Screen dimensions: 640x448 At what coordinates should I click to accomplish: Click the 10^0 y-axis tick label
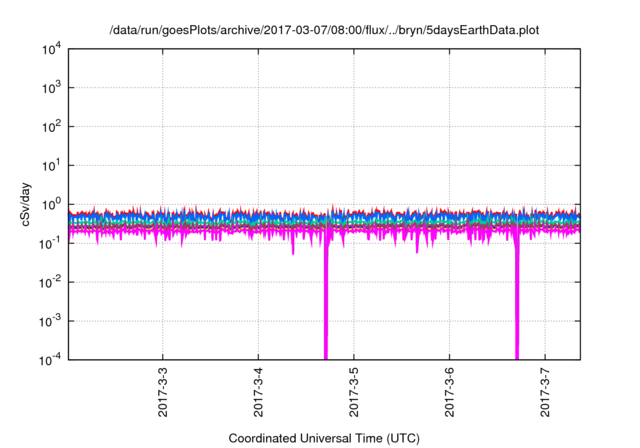(52, 205)
